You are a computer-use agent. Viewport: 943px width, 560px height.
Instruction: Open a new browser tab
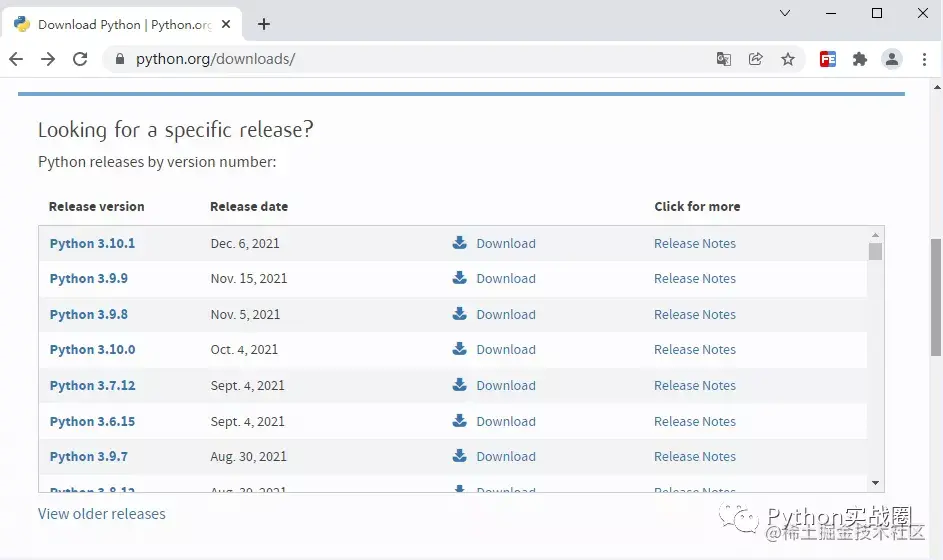tap(264, 24)
